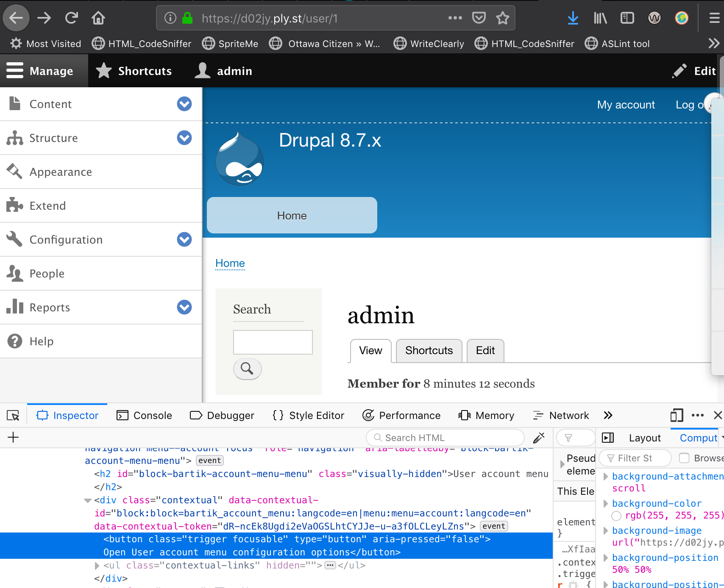Submit search with the magnifier button
Image resolution: width=724 pixels, height=588 pixels.
(247, 369)
